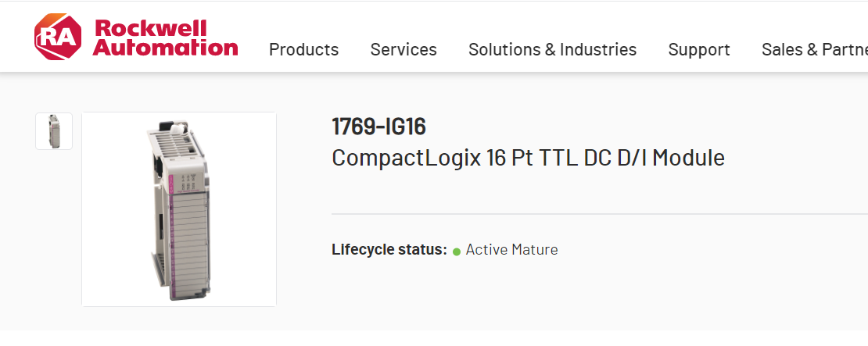Click the large 1769-IG16 product image
Screen dimensions: 868x346
click(x=179, y=209)
